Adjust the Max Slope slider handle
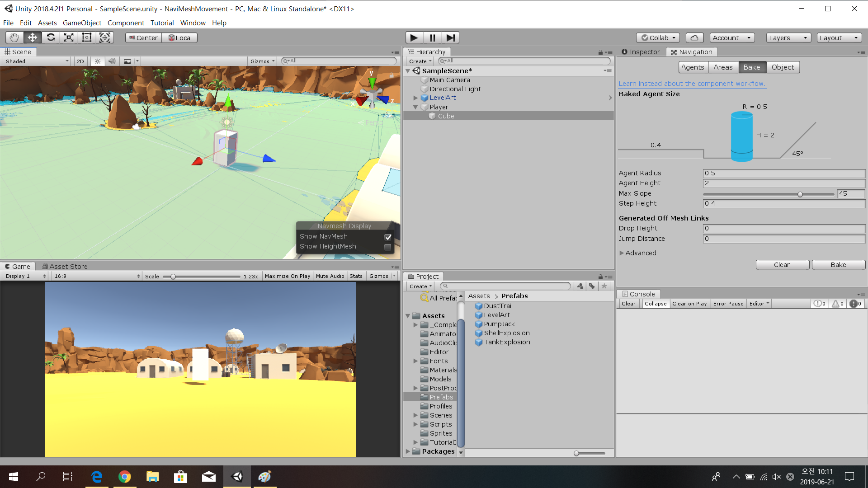Image resolution: width=868 pixels, height=488 pixels. [800, 194]
